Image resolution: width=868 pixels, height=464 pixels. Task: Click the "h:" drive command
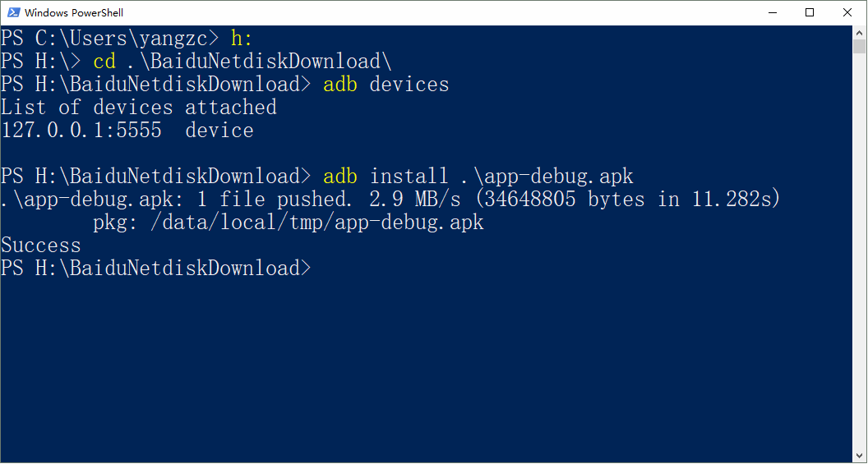pos(242,38)
